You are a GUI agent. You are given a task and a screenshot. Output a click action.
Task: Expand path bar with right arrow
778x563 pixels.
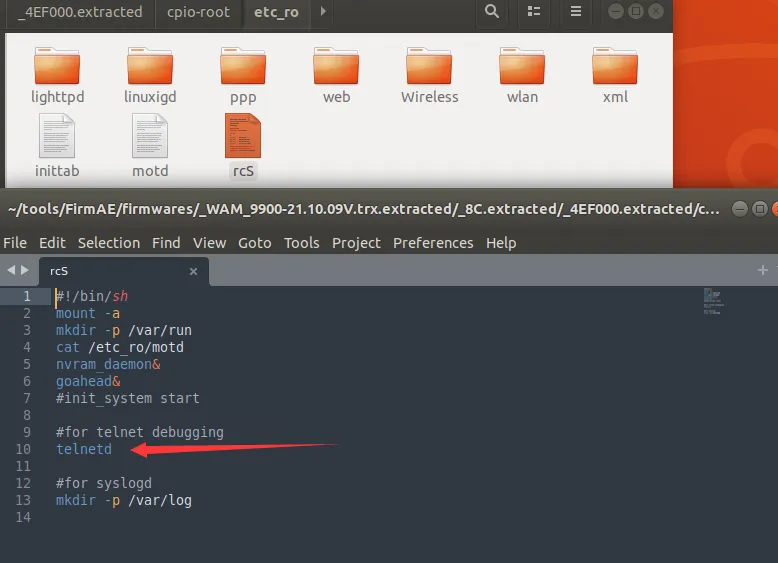click(x=323, y=11)
